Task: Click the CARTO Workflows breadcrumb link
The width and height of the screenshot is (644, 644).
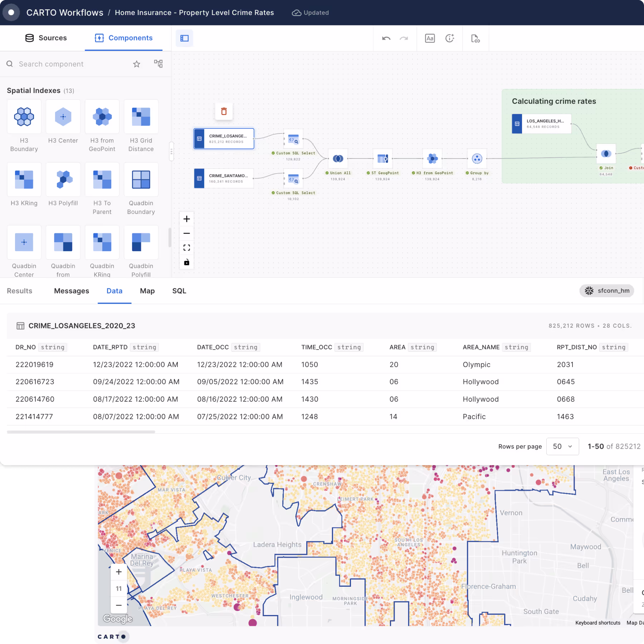Action: click(x=65, y=13)
